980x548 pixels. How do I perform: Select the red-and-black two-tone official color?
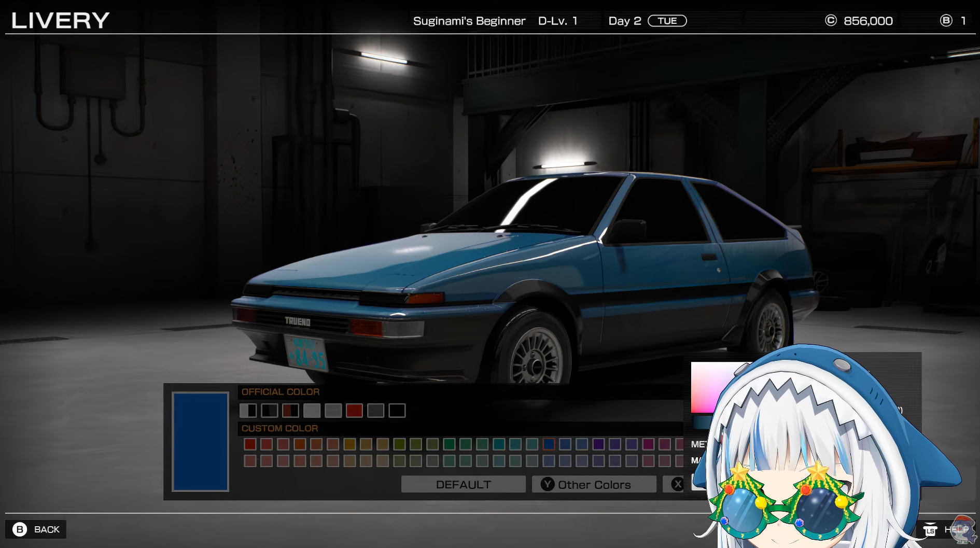click(290, 411)
